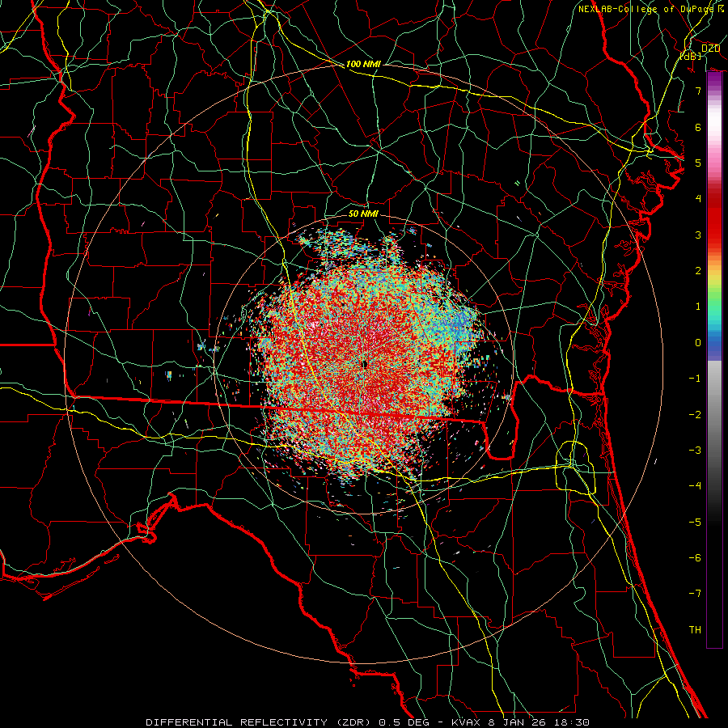Click the 1 value on the color scale
This screenshot has width=728, height=728.
point(698,306)
